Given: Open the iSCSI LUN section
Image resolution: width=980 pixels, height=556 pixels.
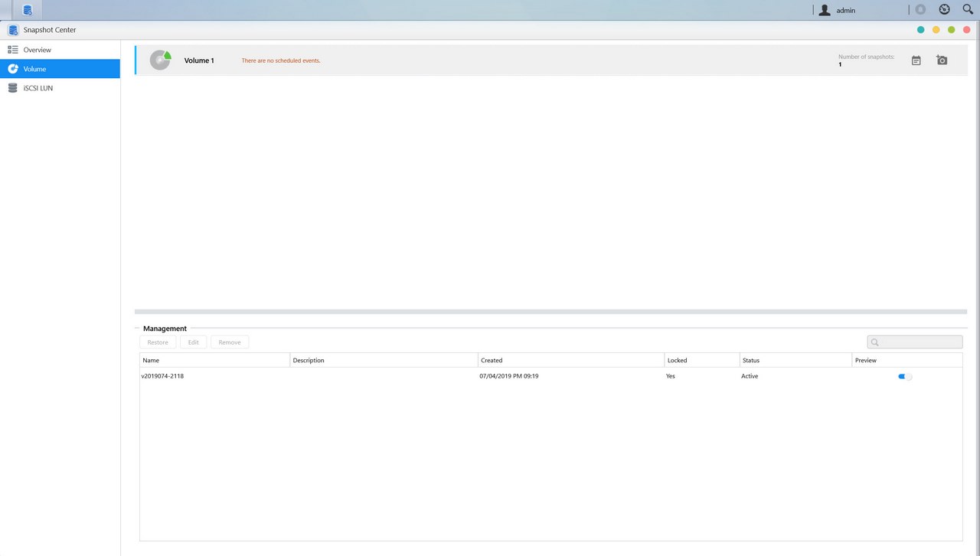Looking at the screenshot, I should click(x=60, y=88).
